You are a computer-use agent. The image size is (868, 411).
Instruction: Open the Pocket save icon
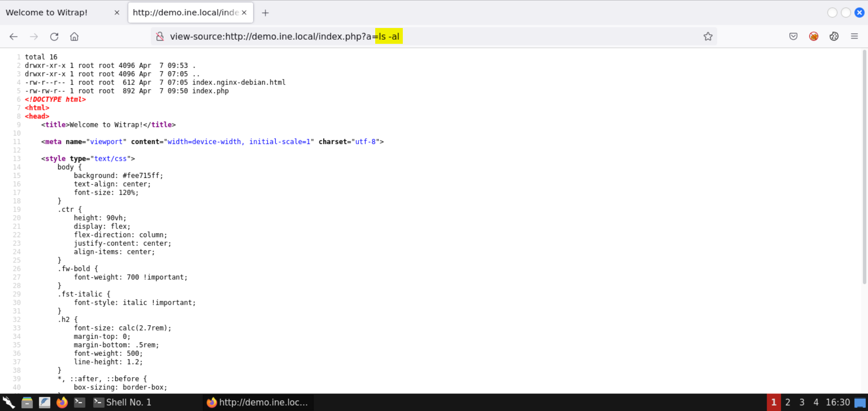tap(793, 37)
